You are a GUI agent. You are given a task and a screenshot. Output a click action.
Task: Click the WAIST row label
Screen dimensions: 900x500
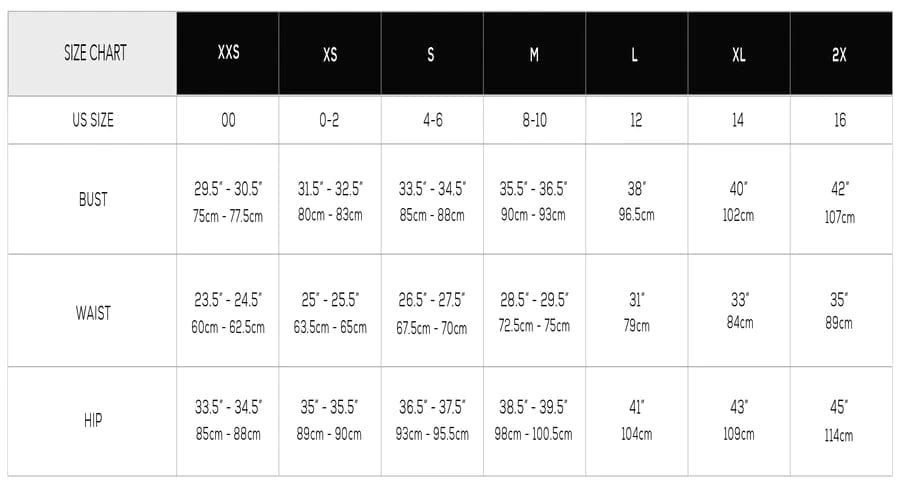[92, 313]
